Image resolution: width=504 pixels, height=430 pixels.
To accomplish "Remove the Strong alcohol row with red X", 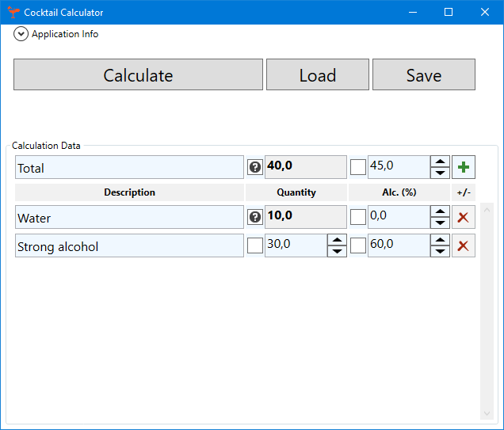I will (x=464, y=245).
